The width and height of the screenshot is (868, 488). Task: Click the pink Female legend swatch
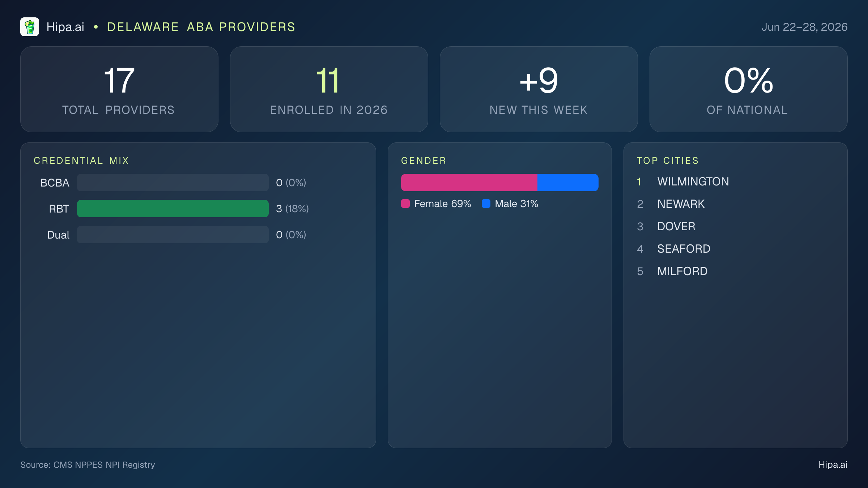click(405, 204)
